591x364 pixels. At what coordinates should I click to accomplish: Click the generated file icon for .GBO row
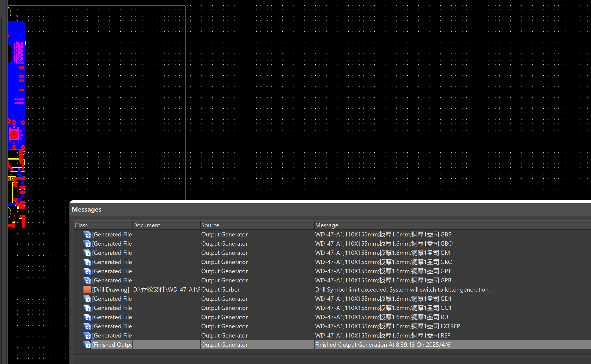(x=87, y=244)
